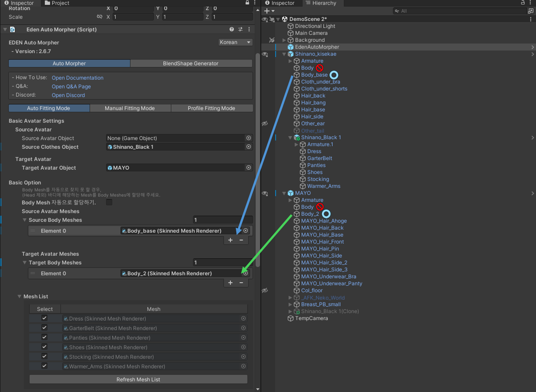Expand the Background object in Hierarchy
Viewport: 536px width, 392px height.
284,40
